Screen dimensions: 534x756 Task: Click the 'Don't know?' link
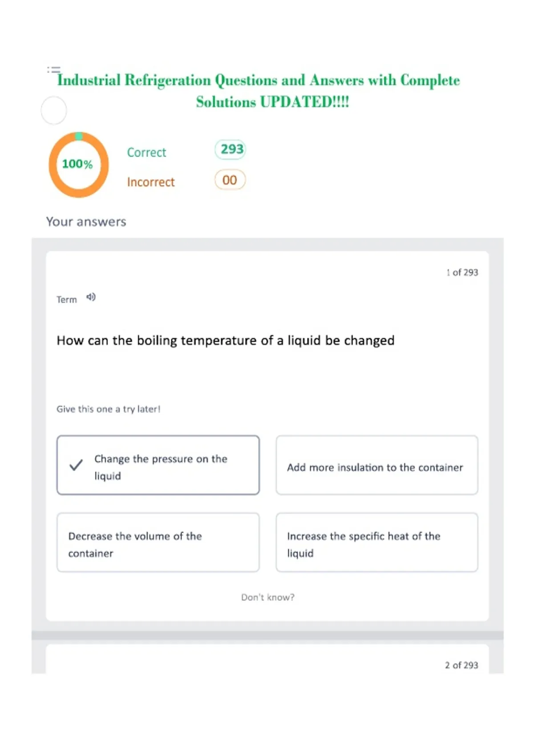[268, 597]
